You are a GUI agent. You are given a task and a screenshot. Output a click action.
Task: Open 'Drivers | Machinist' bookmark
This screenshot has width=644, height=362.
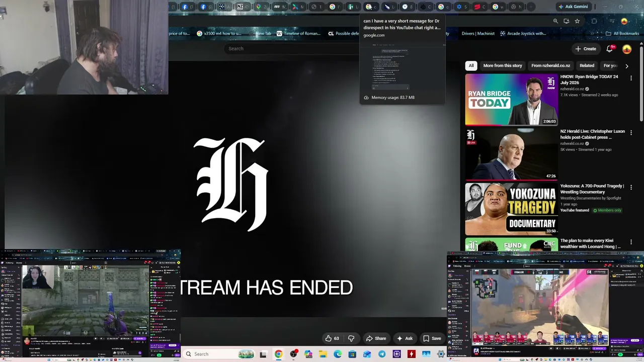[477, 34]
